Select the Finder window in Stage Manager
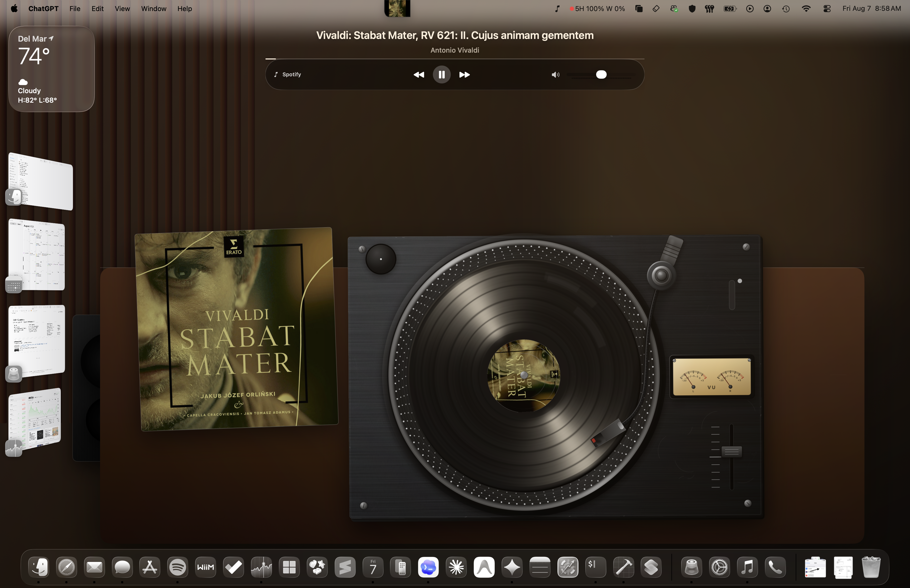 pos(41,181)
